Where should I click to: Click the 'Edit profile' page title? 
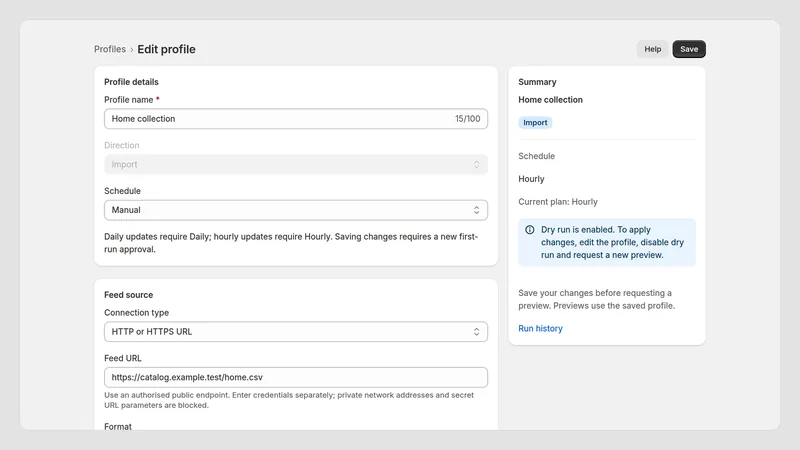point(166,49)
